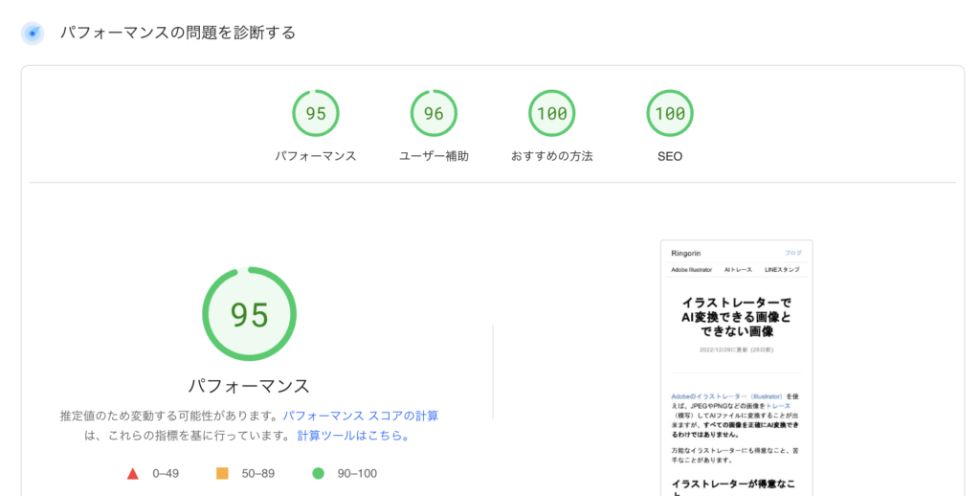Viewport: 980px width, 496px height.
Task: Click LINEスタンプ tab in thumbnail
Action: (x=782, y=270)
